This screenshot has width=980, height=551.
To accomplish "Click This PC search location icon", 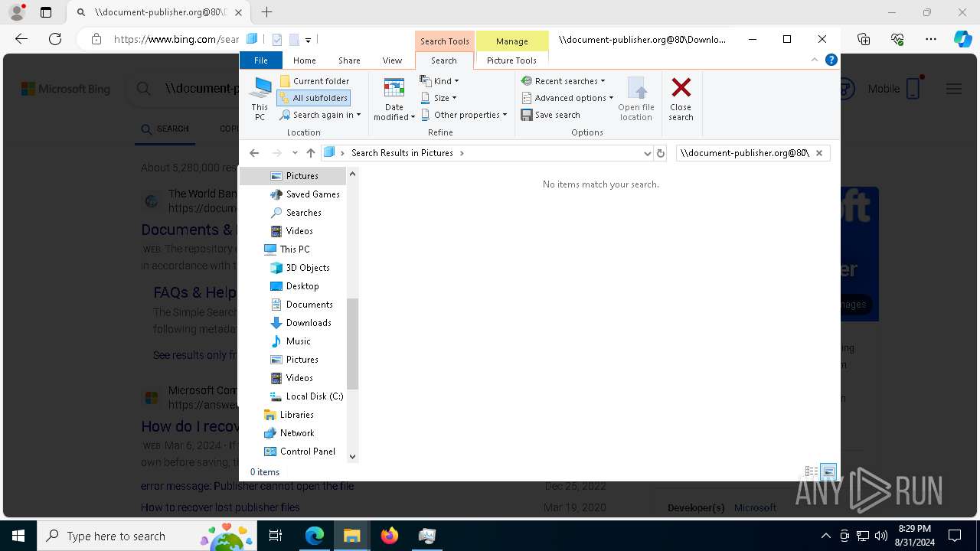I will (260, 98).
